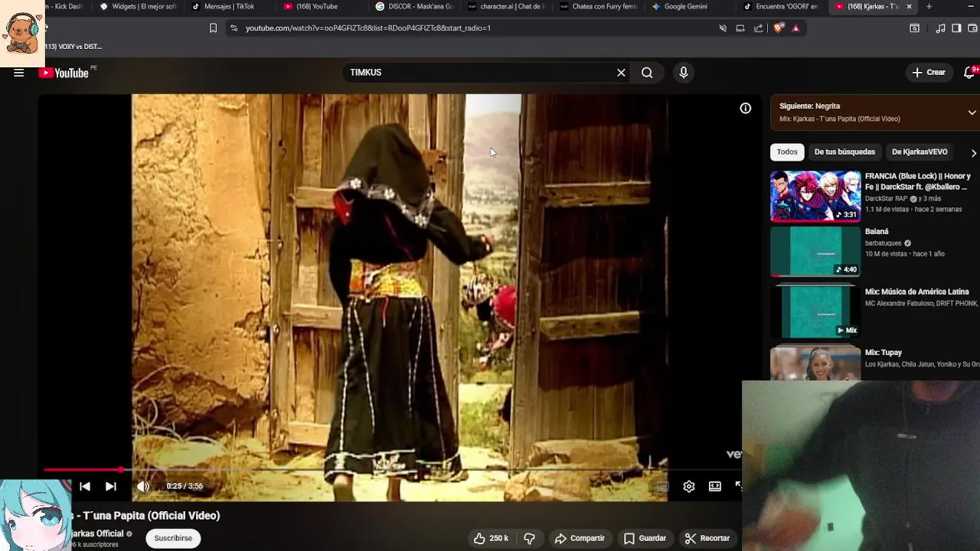Viewport: 980px width, 551px height.
Task: Open the barbatuques channel name
Action: (884, 243)
